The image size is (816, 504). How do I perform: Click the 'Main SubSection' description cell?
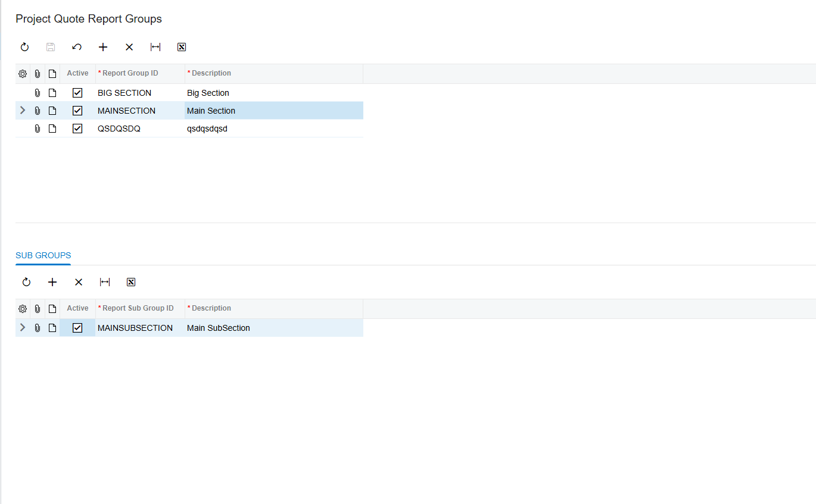click(x=274, y=328)
